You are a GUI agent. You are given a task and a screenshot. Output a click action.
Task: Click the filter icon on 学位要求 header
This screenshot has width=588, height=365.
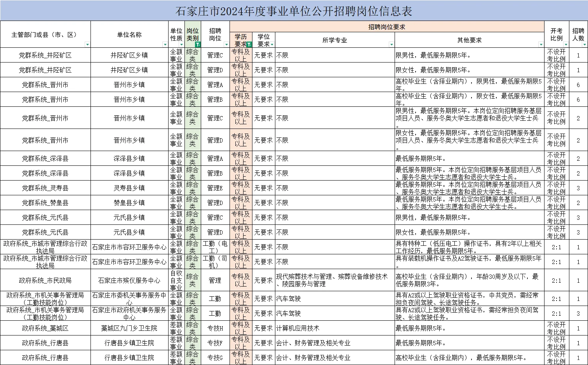tap(271, 44)
